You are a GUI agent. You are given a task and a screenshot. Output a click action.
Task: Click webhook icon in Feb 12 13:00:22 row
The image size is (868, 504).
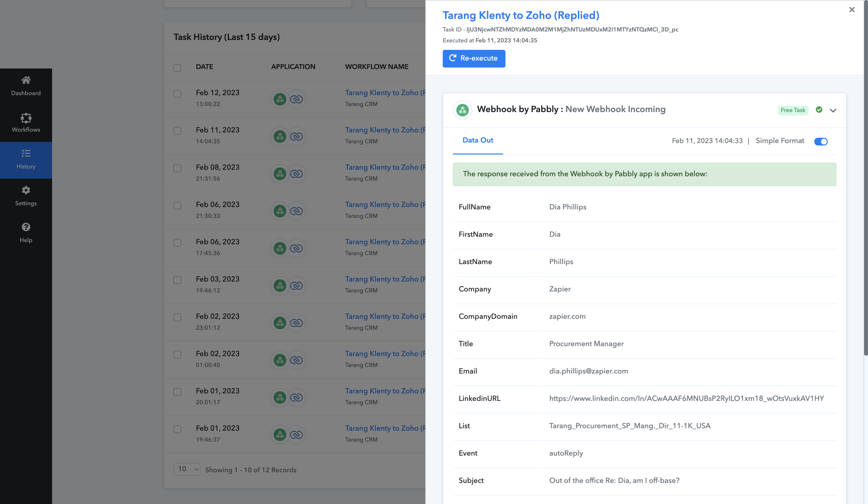click(280, 99)
